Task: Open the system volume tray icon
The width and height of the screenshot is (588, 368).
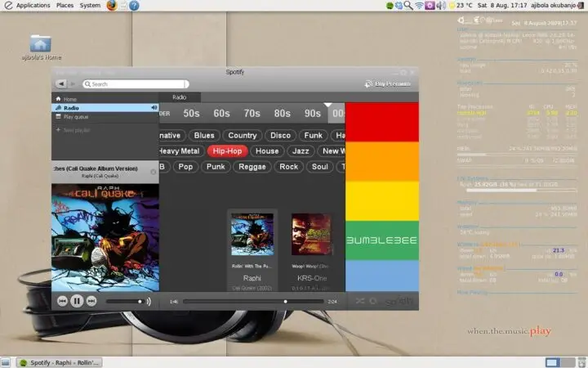Action: pos(441,5)
